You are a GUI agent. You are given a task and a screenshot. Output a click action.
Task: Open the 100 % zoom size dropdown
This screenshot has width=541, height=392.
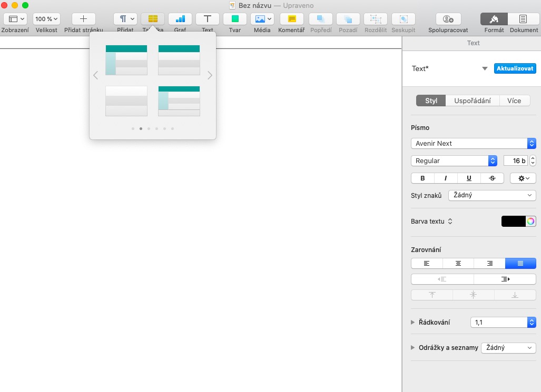point(46,19)
